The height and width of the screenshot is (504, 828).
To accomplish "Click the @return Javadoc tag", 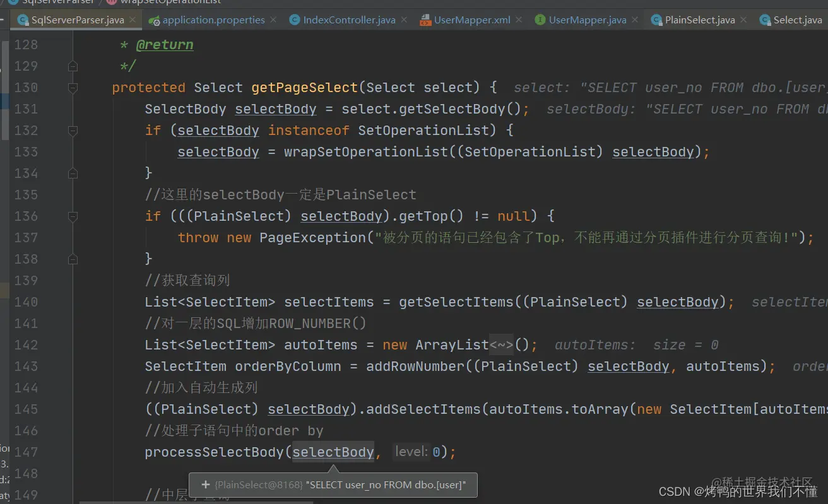I will coord(165,45).
